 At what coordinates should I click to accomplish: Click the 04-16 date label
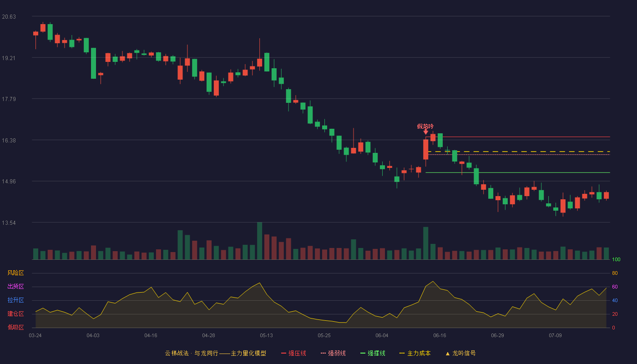(x=151, y=335)
